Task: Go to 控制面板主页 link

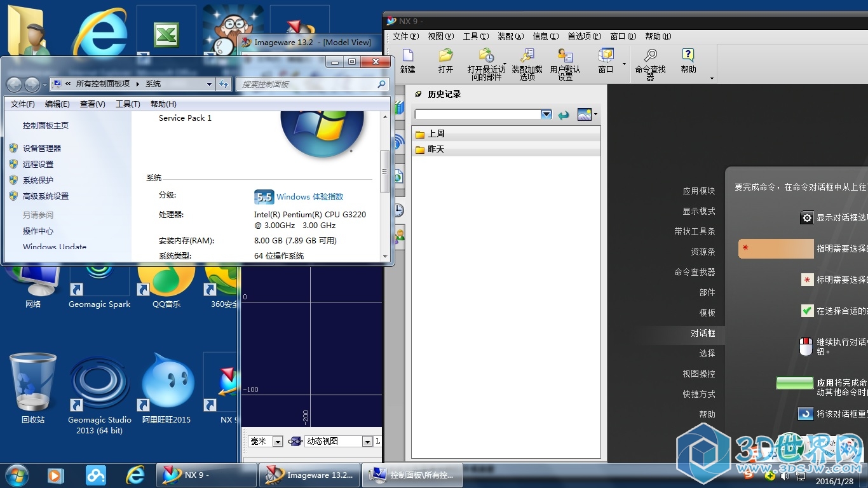Action: tap(46, 125)
